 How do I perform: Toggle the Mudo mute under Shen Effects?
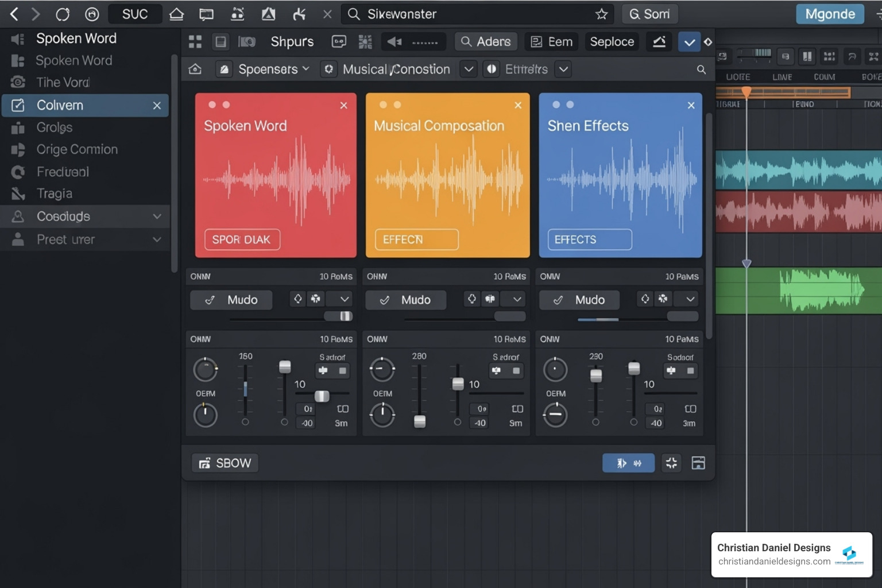pyautogui.click(x=579, y=300)
